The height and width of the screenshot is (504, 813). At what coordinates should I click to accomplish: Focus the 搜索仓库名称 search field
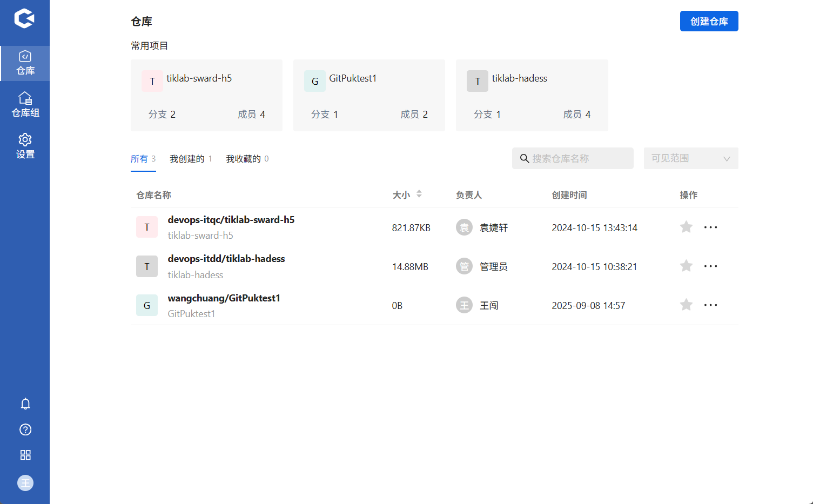pos(573,158)
